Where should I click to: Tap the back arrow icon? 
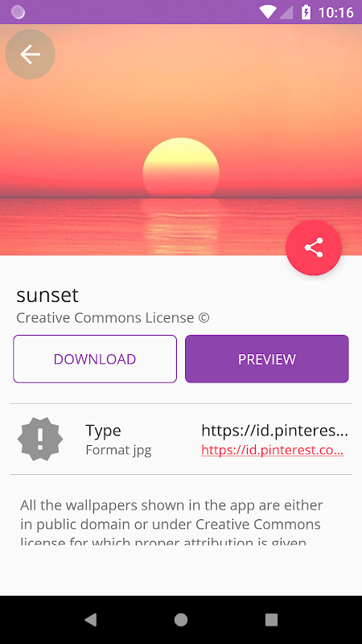tap(30, 54)
